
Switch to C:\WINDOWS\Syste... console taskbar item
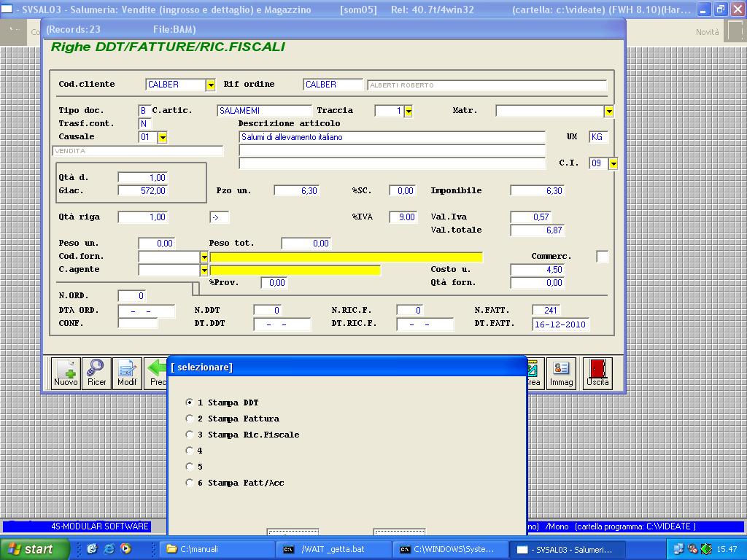[x=451, y=549]
